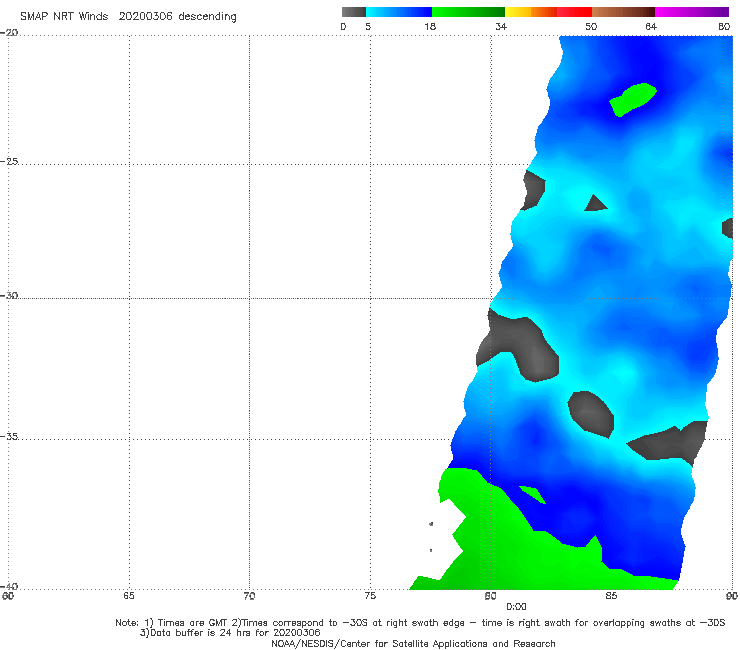The height and width of the screenshot is (650, 740).
Task: Click the latitude axis label '-20'
Action: (x=10, y=32)
